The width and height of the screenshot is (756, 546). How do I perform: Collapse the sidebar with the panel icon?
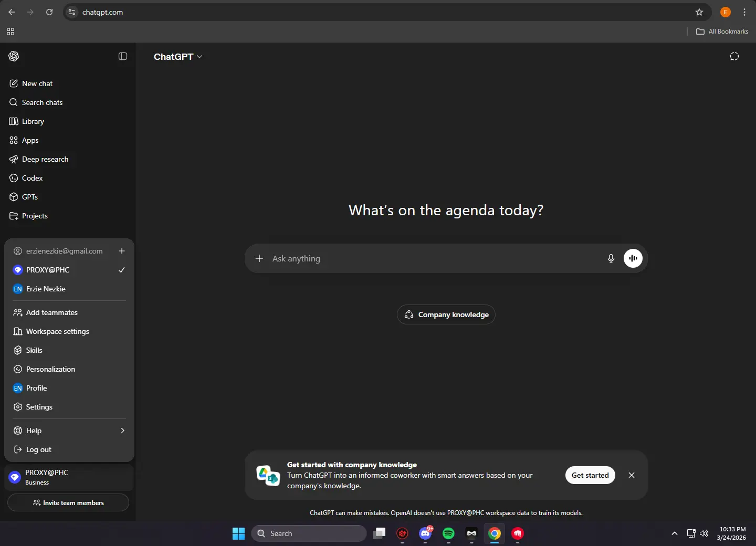(x=123, y=56)
